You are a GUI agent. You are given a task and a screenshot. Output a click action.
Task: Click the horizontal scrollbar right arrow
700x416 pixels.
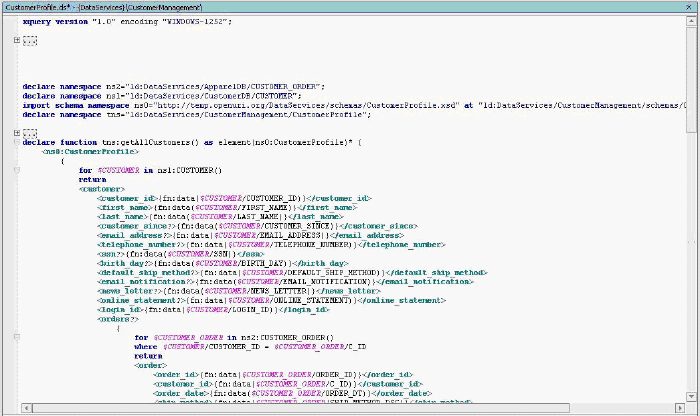pos(680,408)
